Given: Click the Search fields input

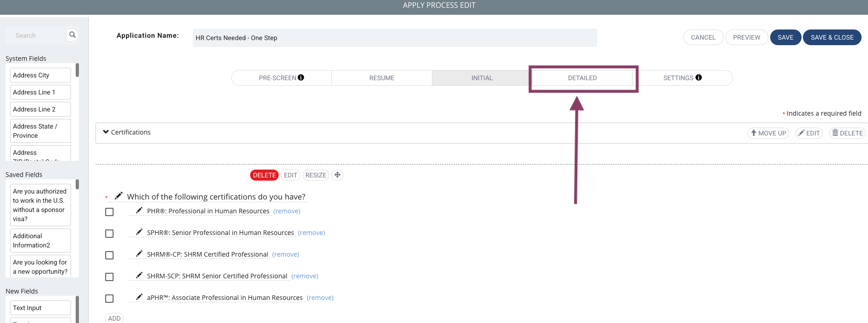Looking at the screenshot, I should (x=36, y=35).
